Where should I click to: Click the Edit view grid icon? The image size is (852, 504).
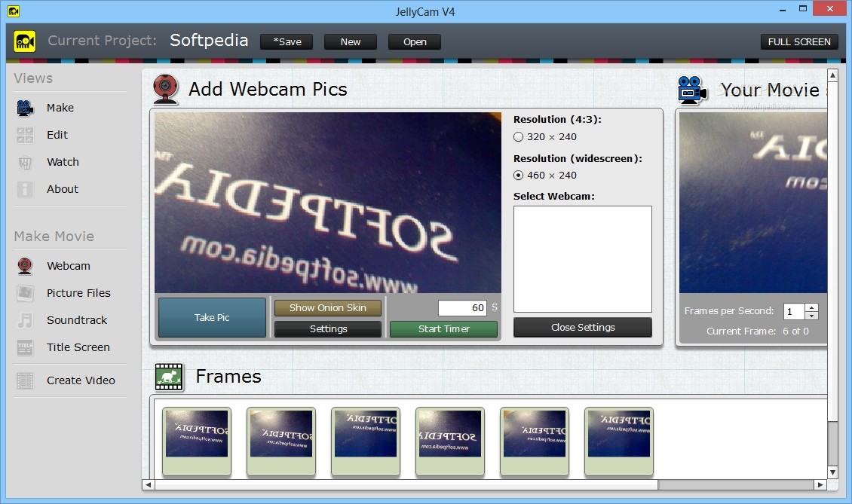(25, 136)
